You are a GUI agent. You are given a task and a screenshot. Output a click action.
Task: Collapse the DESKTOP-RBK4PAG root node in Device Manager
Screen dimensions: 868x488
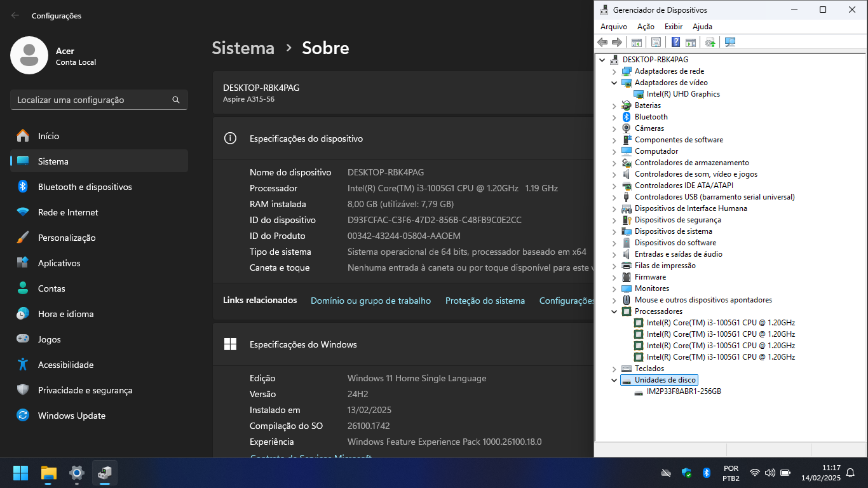[x=602, y=60]
